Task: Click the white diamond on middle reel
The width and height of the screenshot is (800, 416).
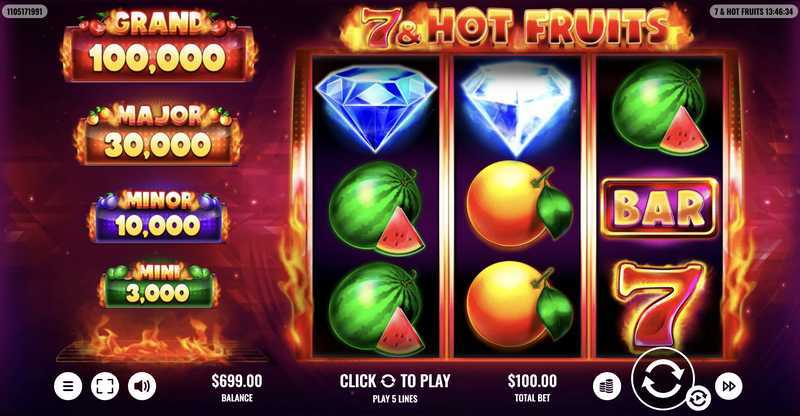Action: tap(516, 108)
